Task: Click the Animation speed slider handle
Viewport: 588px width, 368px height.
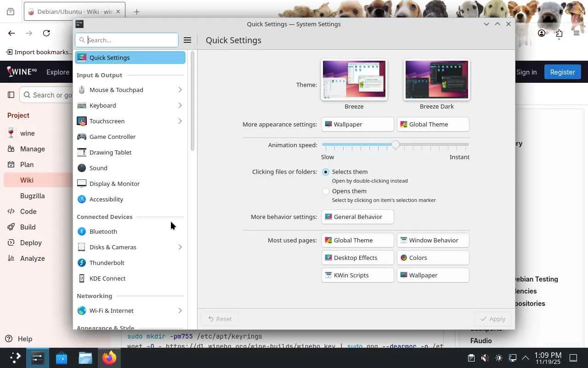Action: [x=396, y=145]
